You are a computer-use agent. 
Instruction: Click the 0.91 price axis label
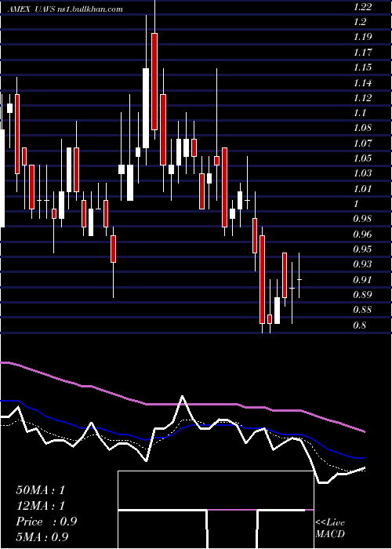[x=363, y=280]
